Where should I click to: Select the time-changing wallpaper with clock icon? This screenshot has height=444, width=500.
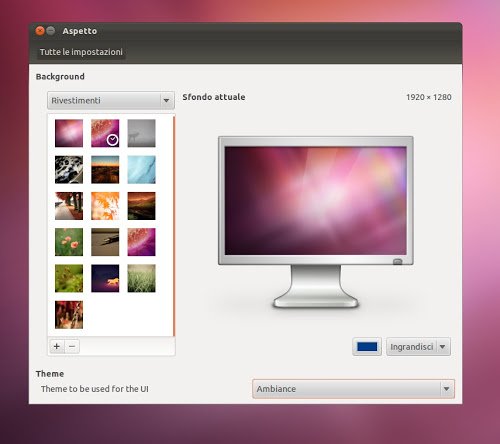coord(105,133)
